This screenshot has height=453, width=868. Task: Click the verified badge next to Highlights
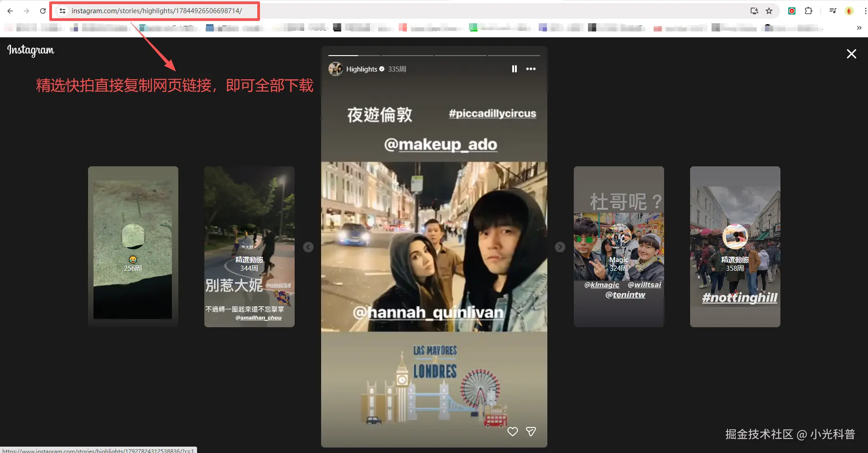coord(382,69)
